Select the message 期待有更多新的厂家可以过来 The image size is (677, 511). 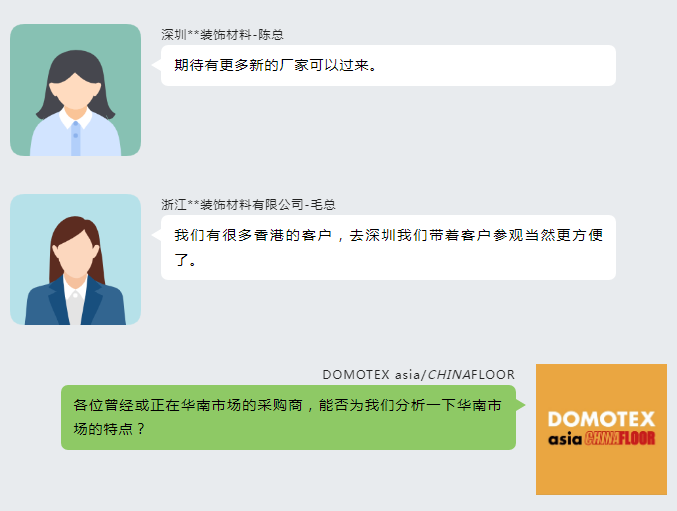(x=388, y=66)
